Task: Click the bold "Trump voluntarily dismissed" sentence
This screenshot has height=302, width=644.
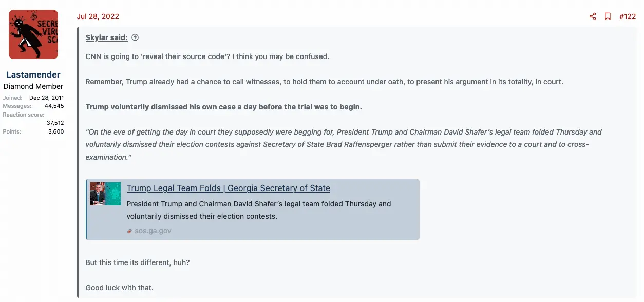Action: coord(223,107)
